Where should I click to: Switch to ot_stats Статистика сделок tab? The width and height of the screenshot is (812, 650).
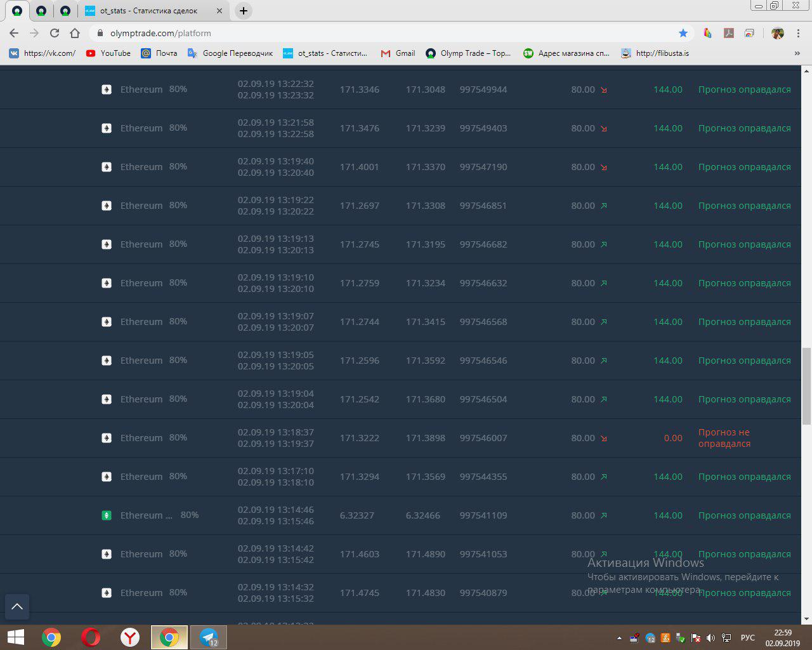[x=148, y=11]
